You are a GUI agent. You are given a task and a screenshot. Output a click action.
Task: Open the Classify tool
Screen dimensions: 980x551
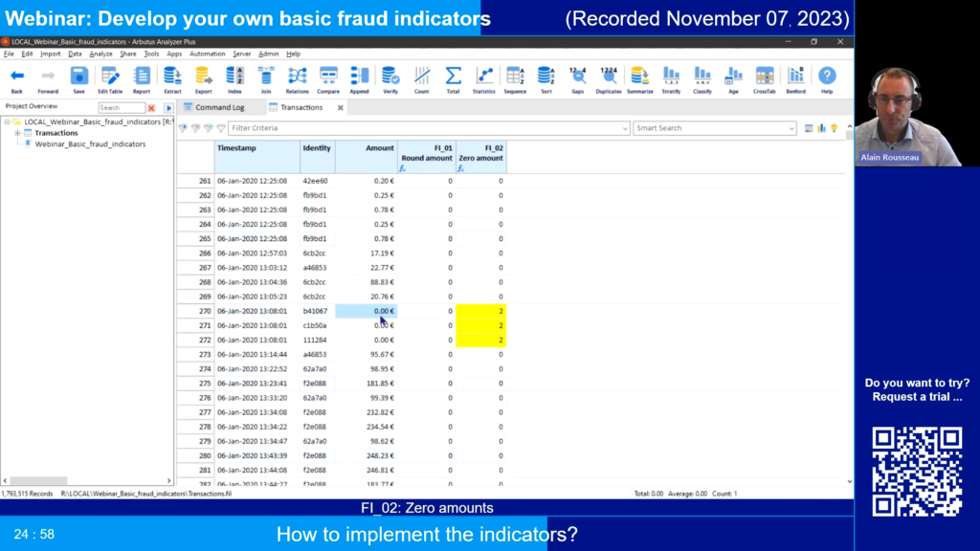[x=702, y=80]
